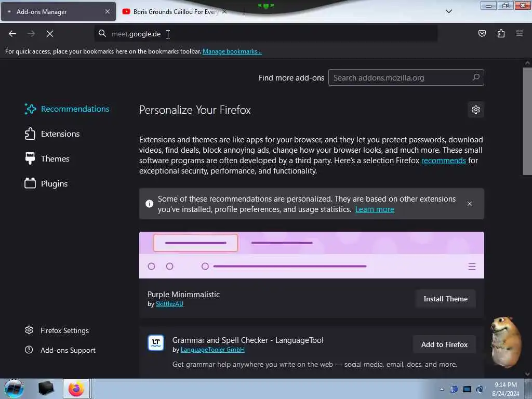Click the Plugins icon in sidebar

tap(30, 183)
